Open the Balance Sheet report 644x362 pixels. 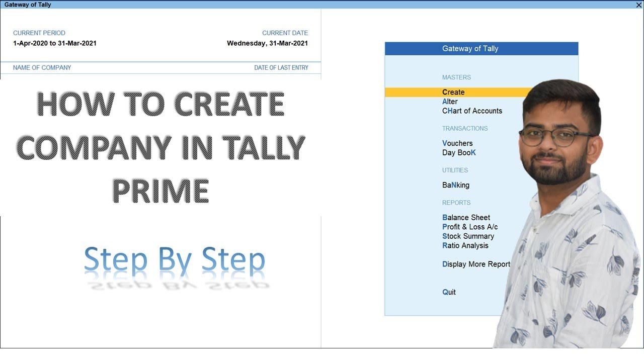[466, 217]
